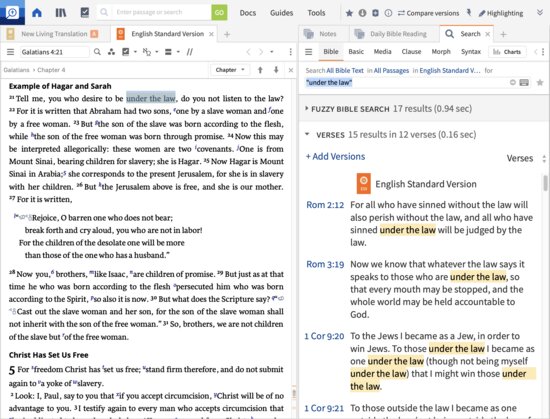
Task: Open the 1 Cor 9:20 result
Action: click(x=324, y=336)
